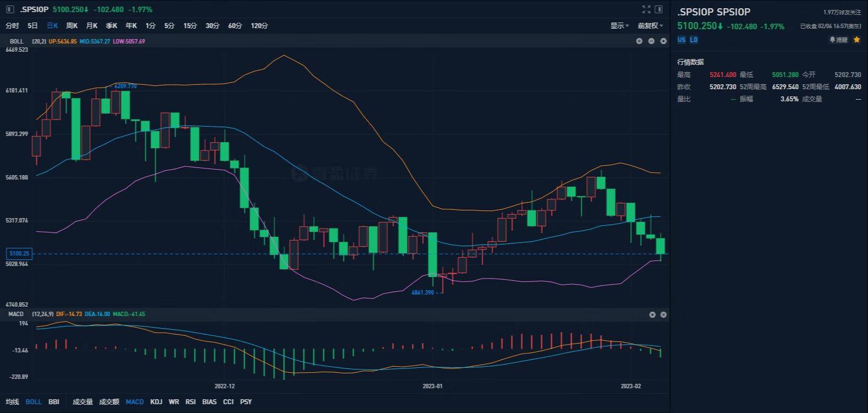The height and width of the screenshot is (413, 868).
Task: Click the 5100.25 price marker on axis
Action: click(19, 254)
